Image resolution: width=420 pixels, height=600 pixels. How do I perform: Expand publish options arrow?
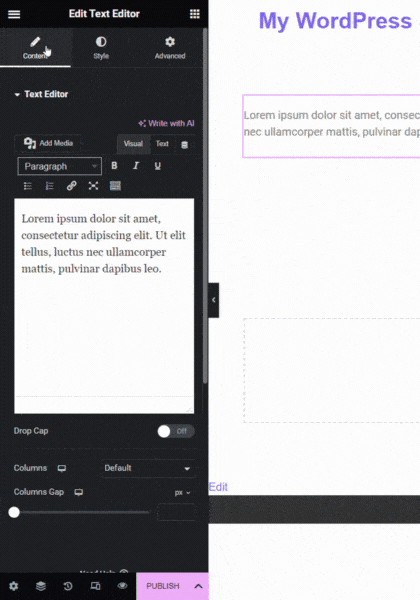(x=199, y=586)
